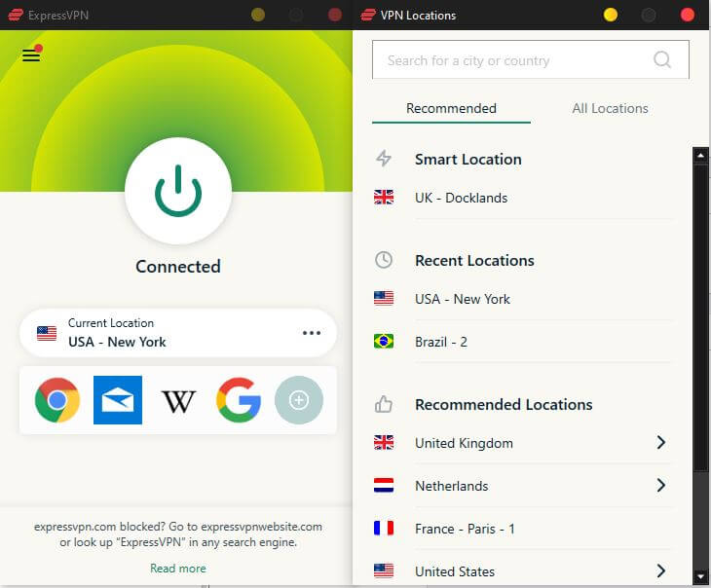Image resolution: width=711 pixels, height=588 pixels.
Task: Click the scrollbar down arrow
Action: [700, 576]
